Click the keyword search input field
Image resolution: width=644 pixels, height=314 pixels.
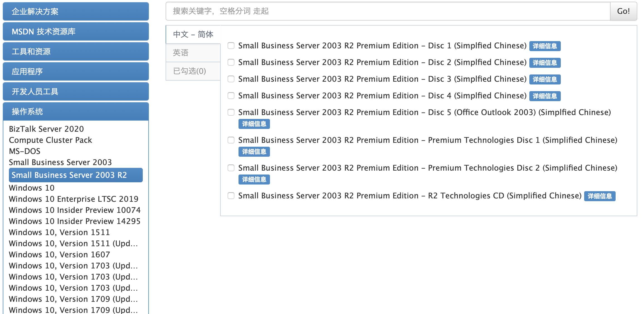388,11
